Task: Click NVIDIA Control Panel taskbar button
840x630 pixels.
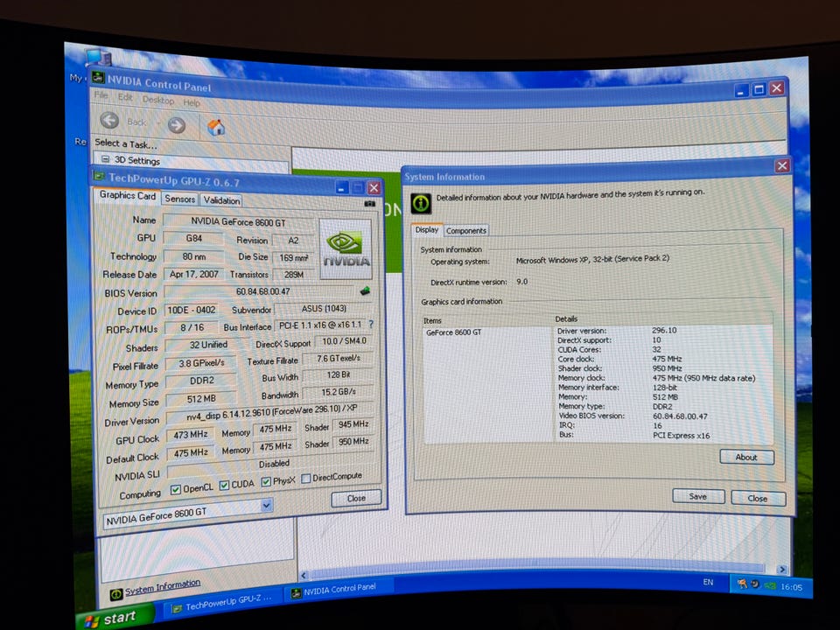Action: [339, 589]
